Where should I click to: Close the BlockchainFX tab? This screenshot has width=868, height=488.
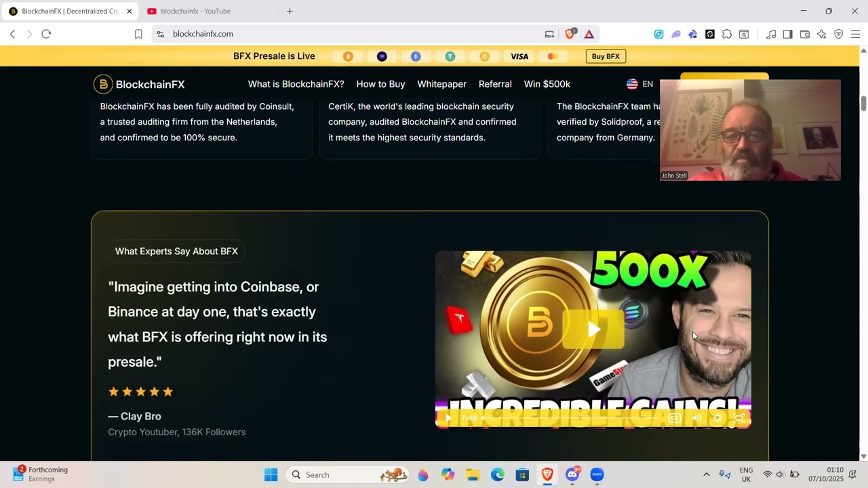[x=129, y=11]
